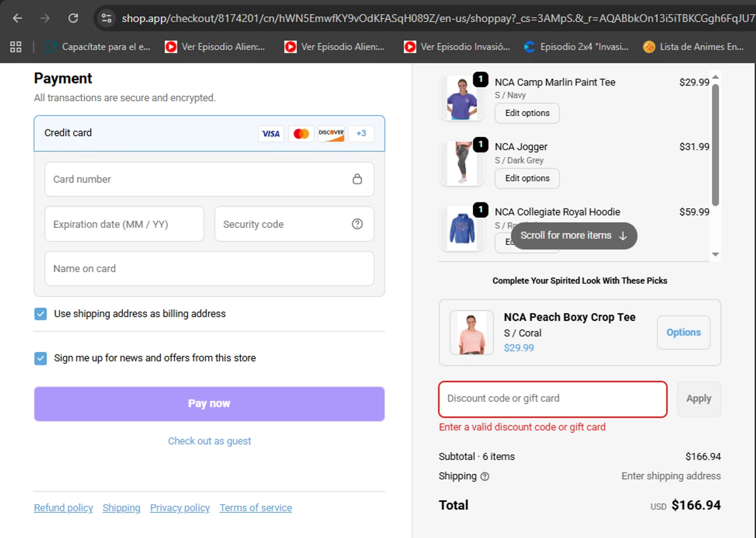This screenshot has height=538, width=756.
Task: Reload the checkout page
Action: click(x=73, y=18)
